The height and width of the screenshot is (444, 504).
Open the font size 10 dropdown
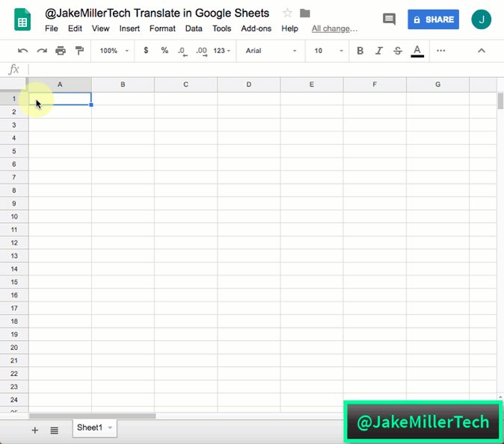tap(329, 51)
